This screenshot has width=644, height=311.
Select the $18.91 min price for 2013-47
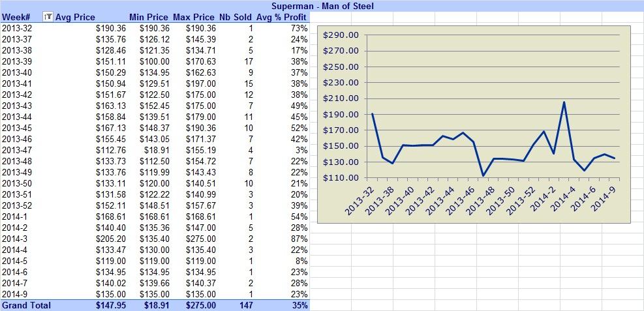coord(157,150)
